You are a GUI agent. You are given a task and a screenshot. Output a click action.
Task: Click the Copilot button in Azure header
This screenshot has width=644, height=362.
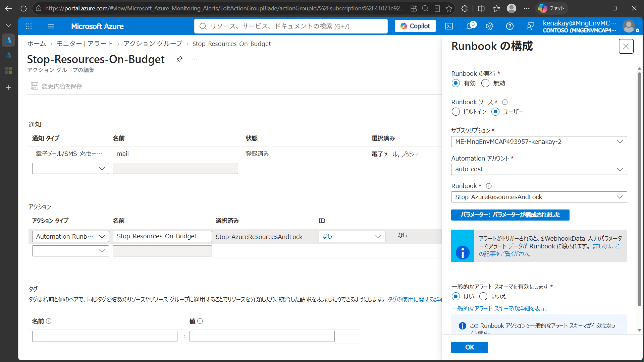coord(415,26)
